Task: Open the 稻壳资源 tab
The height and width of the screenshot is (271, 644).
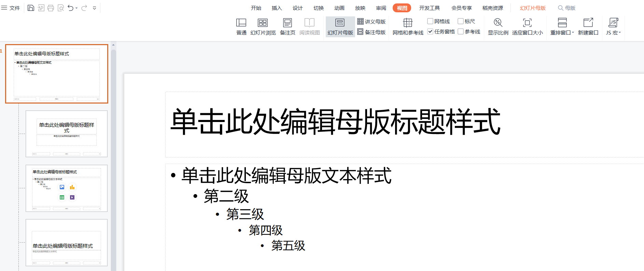Action: [x=492, y=8]
